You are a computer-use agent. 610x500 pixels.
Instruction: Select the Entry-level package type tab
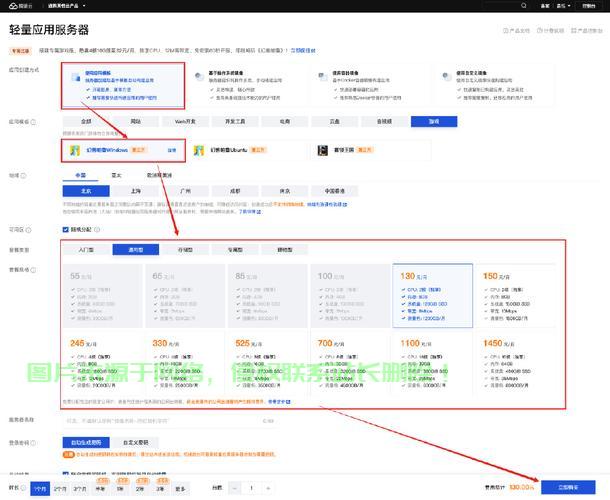86,249
